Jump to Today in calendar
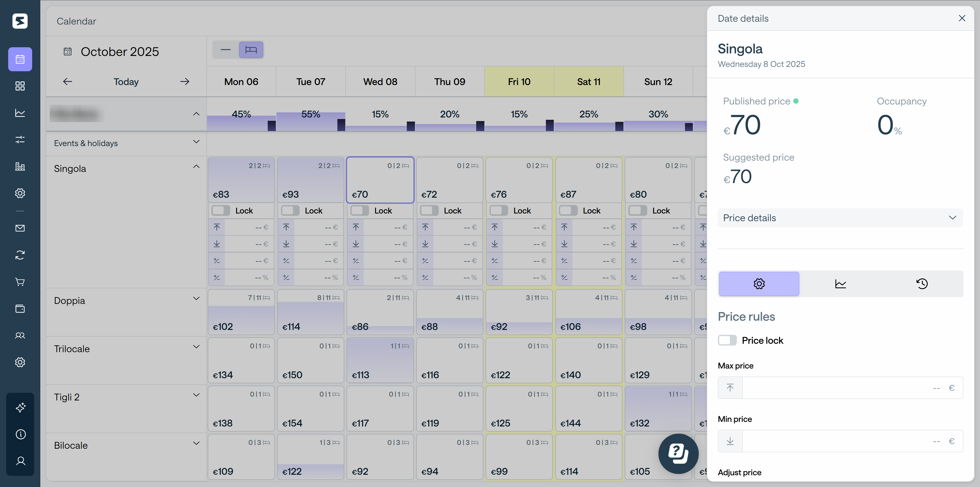 126,81
